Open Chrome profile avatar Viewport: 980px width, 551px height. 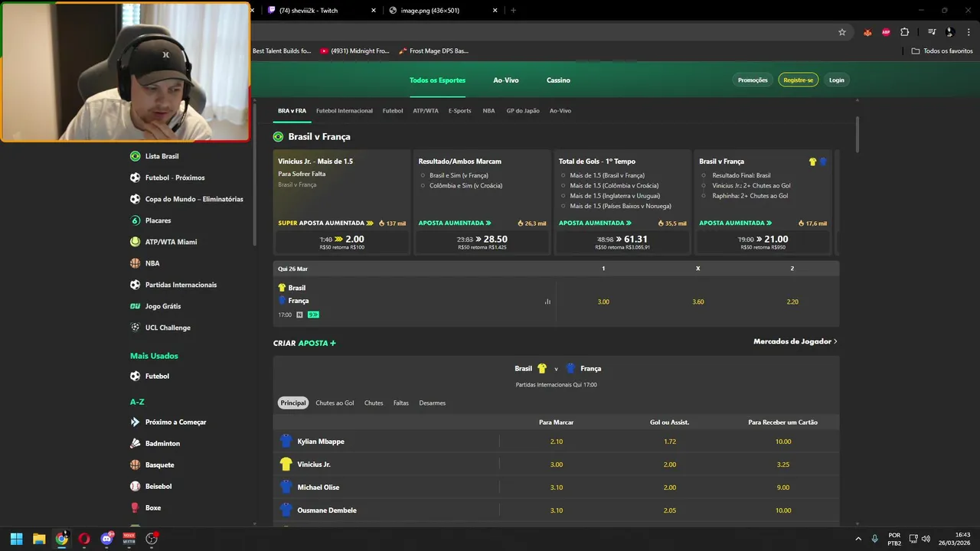coord(950,32)
